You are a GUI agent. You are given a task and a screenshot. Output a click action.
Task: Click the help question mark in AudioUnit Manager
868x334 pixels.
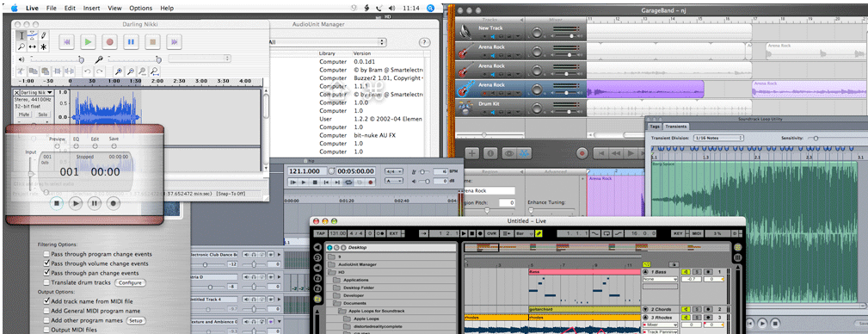pyautogui.click(x=425, y=43)
